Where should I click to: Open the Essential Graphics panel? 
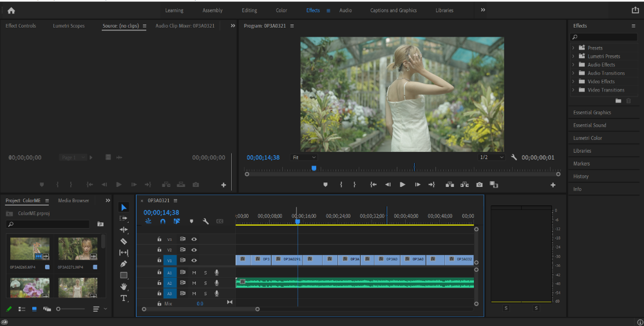click(x=592, y=113)
